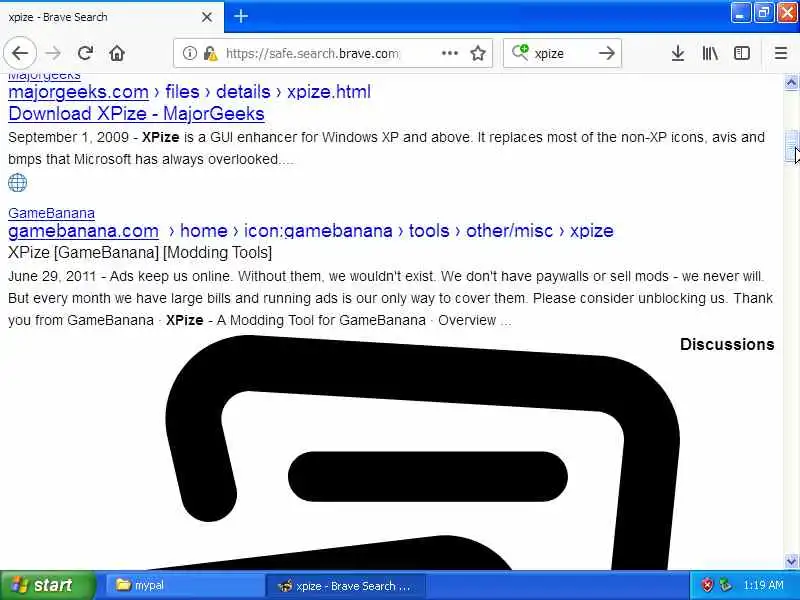Go back to the previous page
Image resolution: width=800 pixels, height=600 pixels.
pos(20,53)
